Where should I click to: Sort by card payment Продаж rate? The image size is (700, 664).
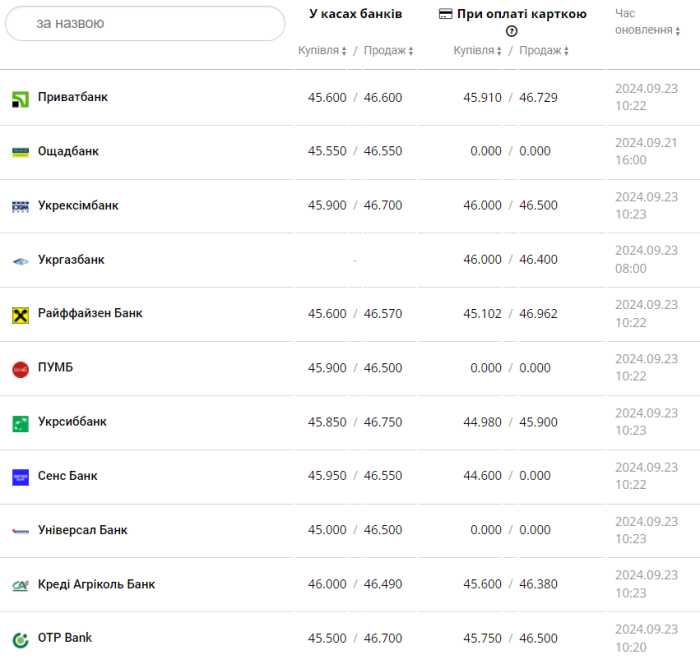[x=544, y=51]
